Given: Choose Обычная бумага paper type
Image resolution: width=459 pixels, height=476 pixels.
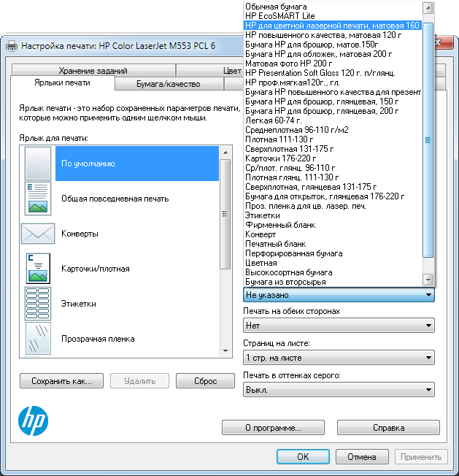Looking at the screenshot, I should pyautogui.click(x=333, y=7).
